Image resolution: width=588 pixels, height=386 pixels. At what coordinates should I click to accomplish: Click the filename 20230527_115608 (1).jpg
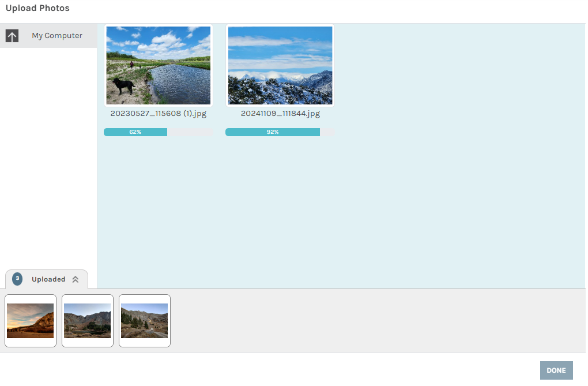tap(159, 114)
